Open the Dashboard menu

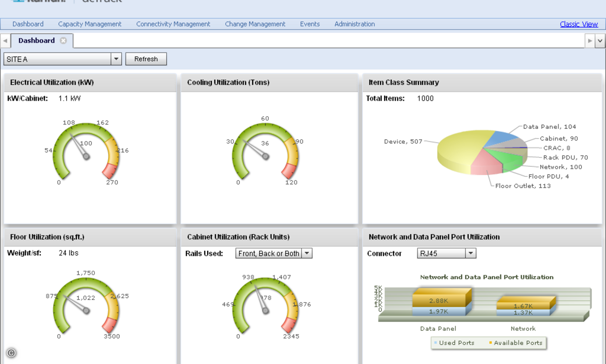(28, 24)
